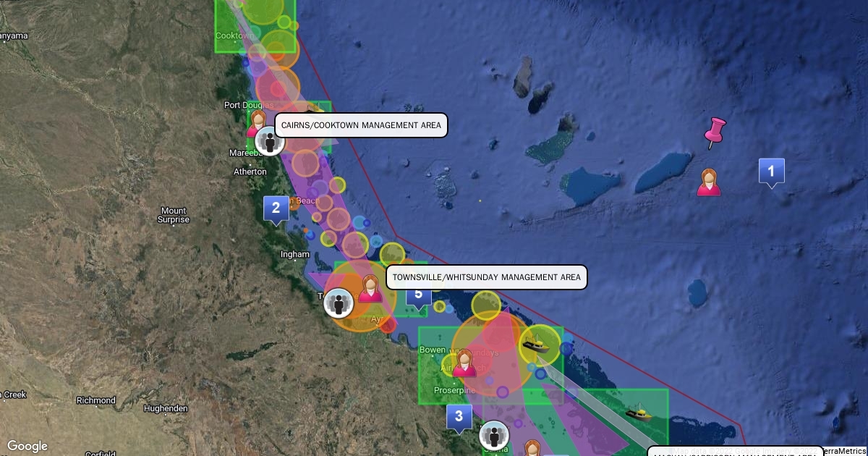Open Cairns/Cooktown Management Area label
The image size is (868, 456).
(x=361, y=125)
